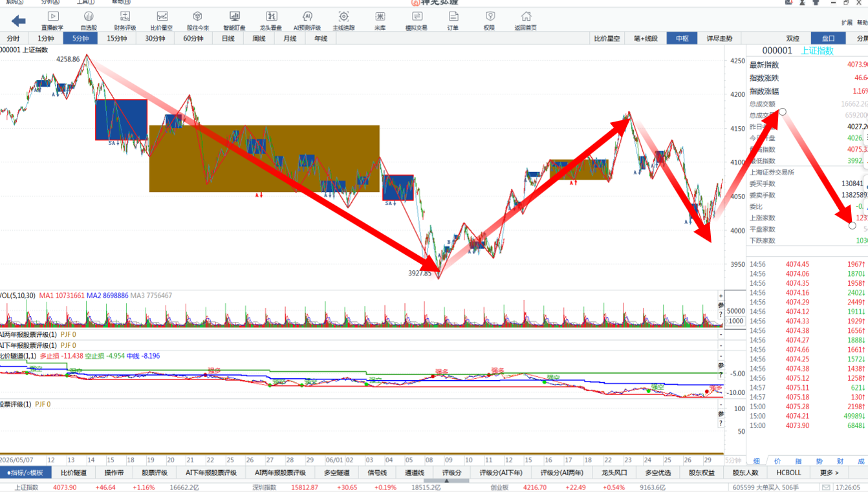
Task: Click the blue back arrow icon
Action: [x=19, y=21]
